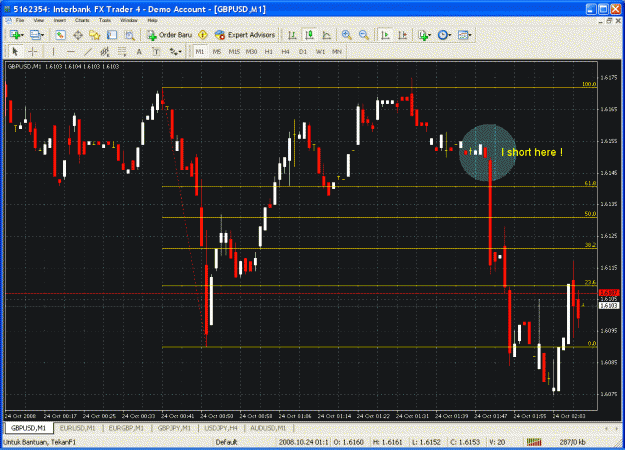Select the text 'A' drawing tool
Viewport: 625px width, 450px height.
(x=139, y=51)
